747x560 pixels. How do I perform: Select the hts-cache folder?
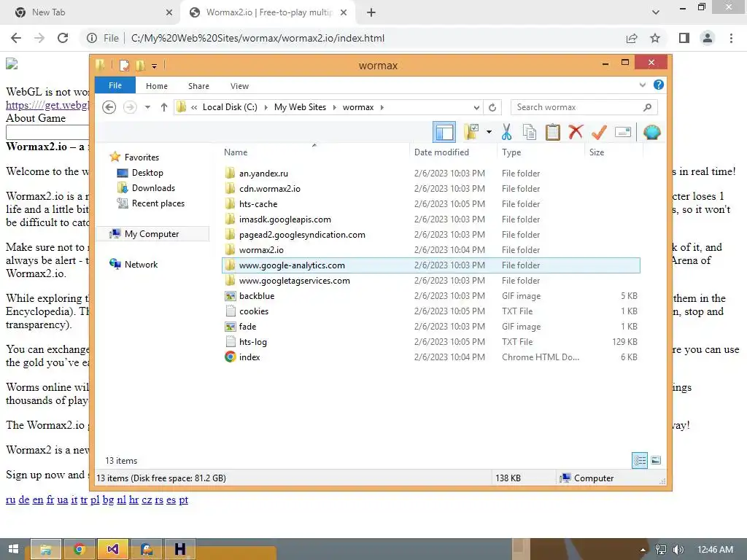(x=430, y=204)
